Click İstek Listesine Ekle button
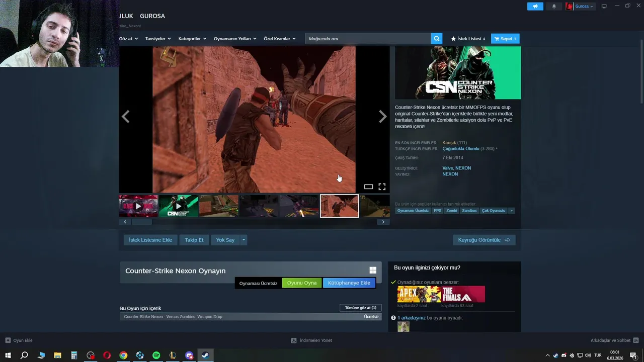The width and height of the screenshot is (644, 362). (x=150, y=240)
